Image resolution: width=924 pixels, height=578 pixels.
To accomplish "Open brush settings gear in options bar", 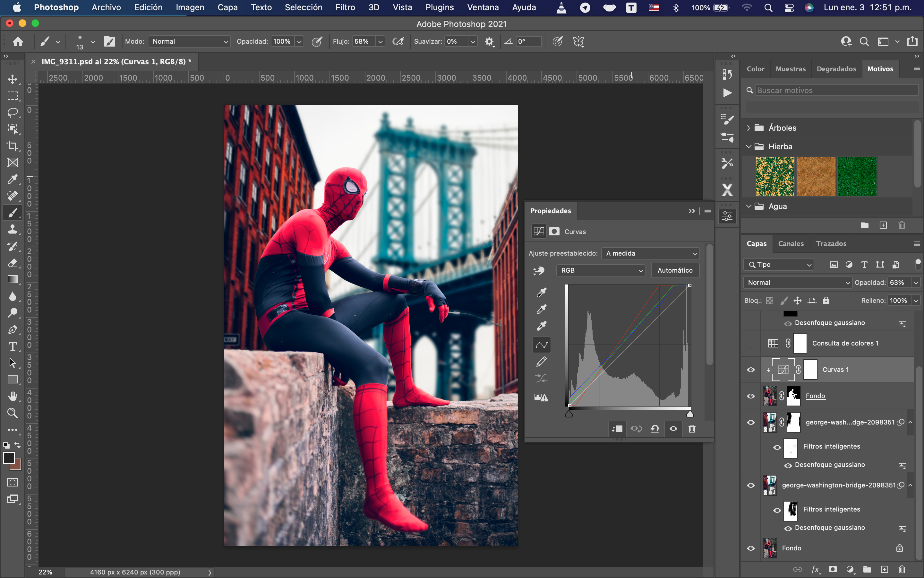I will point(489,41).
